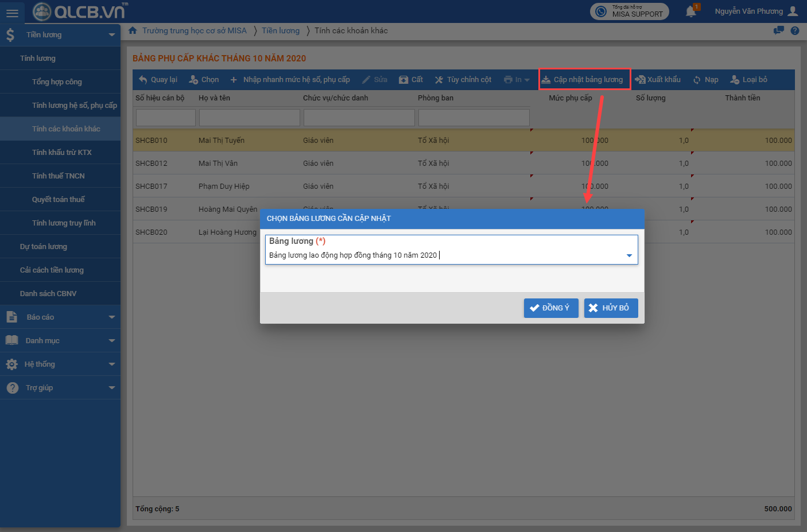Click the chat feedback icon
The image size is (807, 532).
[778, 30]
